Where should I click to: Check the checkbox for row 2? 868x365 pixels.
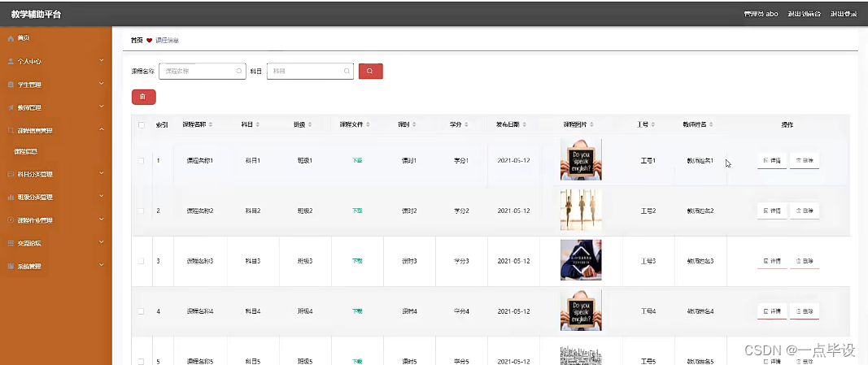(x=142, y=211)
